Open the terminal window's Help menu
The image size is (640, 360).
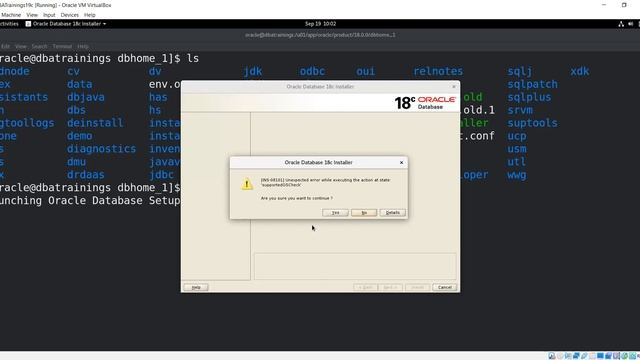coord(83,47)
